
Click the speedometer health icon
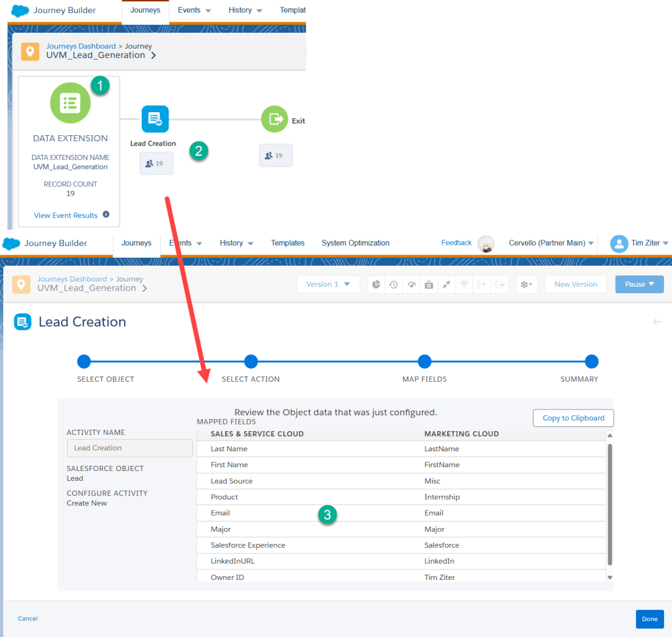(411, 285)
